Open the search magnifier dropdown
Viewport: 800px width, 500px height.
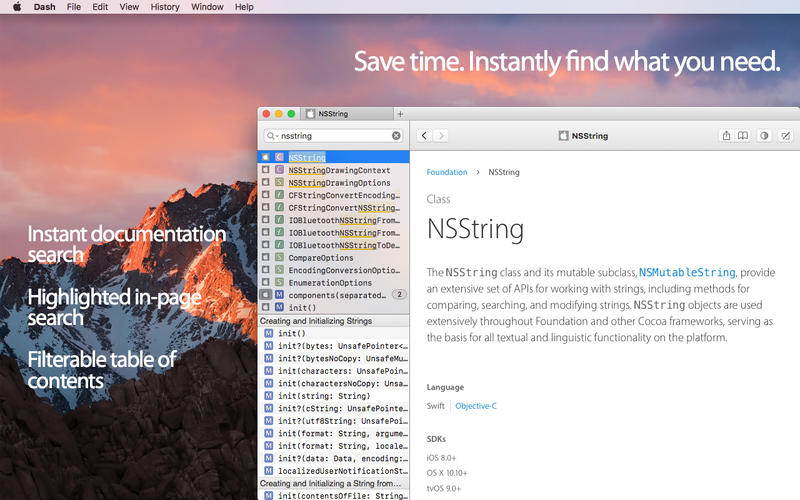pos(272,136)
